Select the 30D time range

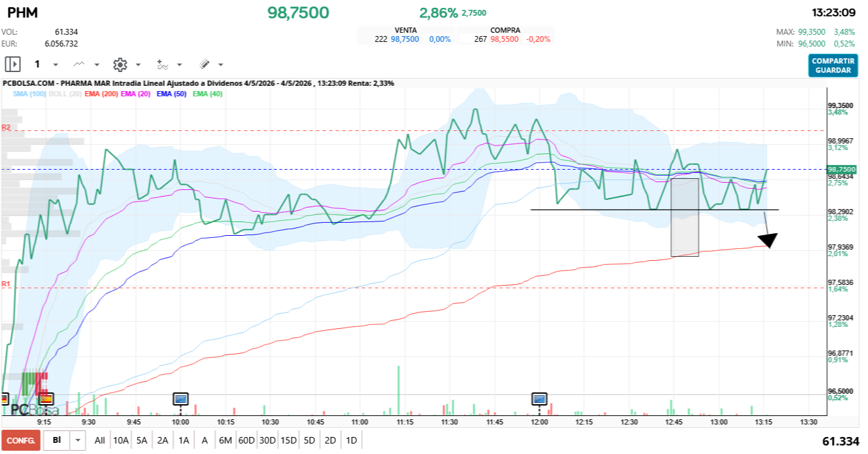267,440
